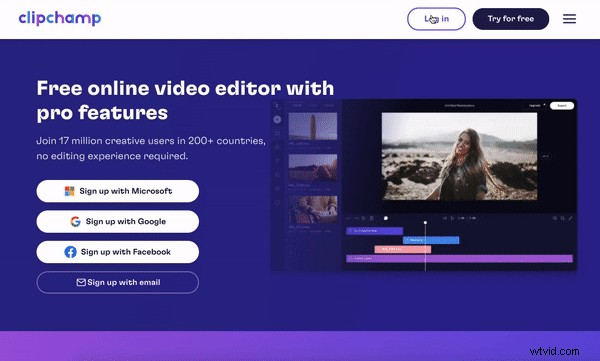Image resolution: width=600 pixels, height=361 pixels.
Task: Open the Log in page
Action: coord(436,19)
